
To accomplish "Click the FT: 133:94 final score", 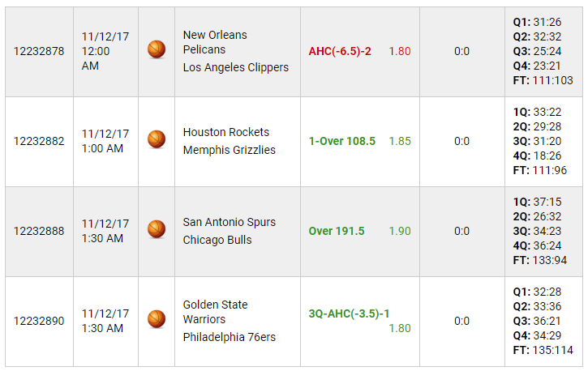I will click(540, 260).
